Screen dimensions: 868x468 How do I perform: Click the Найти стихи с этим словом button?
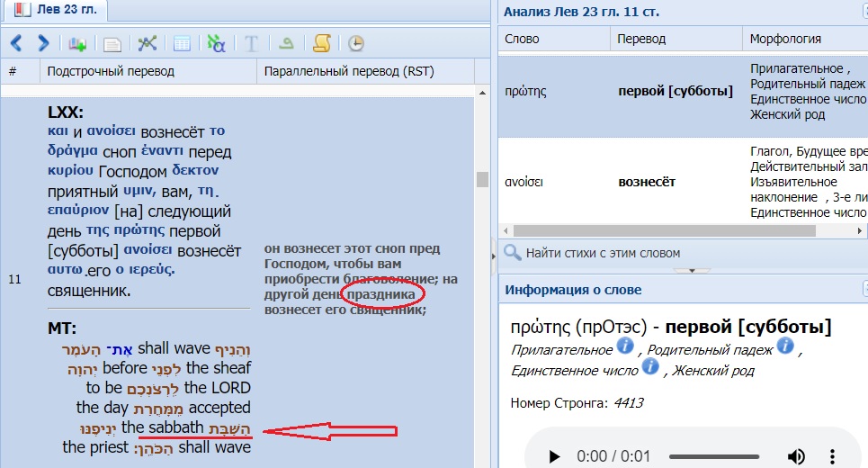593,253
